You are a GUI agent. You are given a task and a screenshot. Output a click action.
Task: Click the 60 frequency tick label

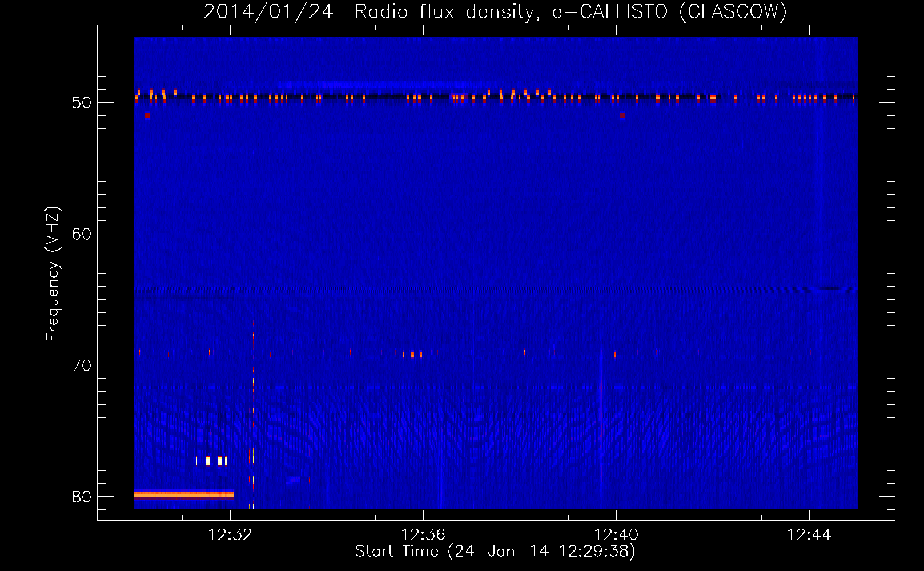82,234
